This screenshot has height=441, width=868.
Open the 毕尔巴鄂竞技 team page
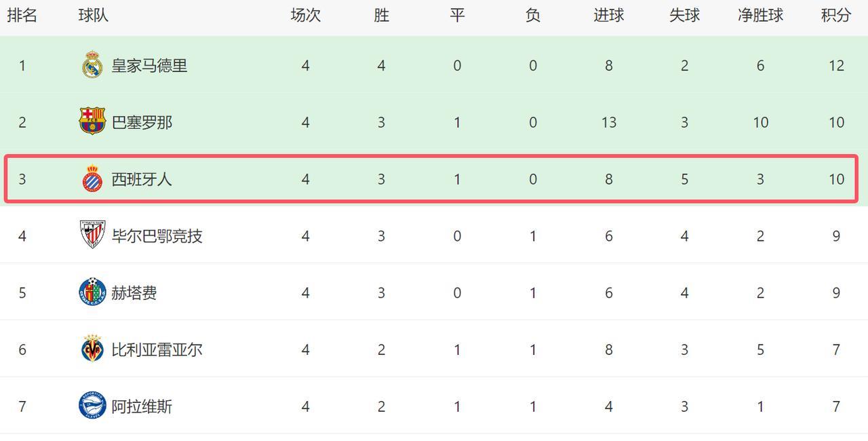[x=157, y=236]
